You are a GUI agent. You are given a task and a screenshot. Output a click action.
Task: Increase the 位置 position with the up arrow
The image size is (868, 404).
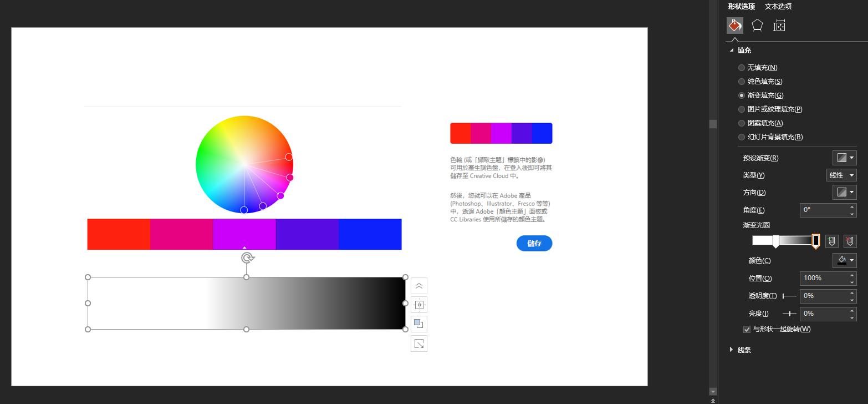[852, 275]
